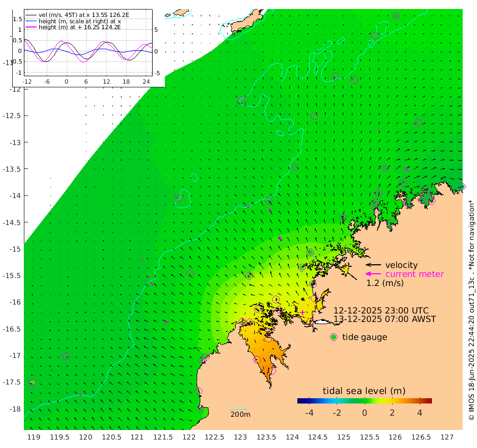The height and width of the screenshot is (448, 477).
Task: Click the black line sample in the inset legend
Action: click(x=31, y=15)
